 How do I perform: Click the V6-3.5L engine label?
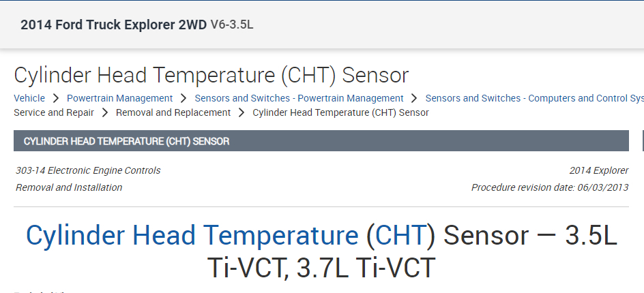point(232,25)
